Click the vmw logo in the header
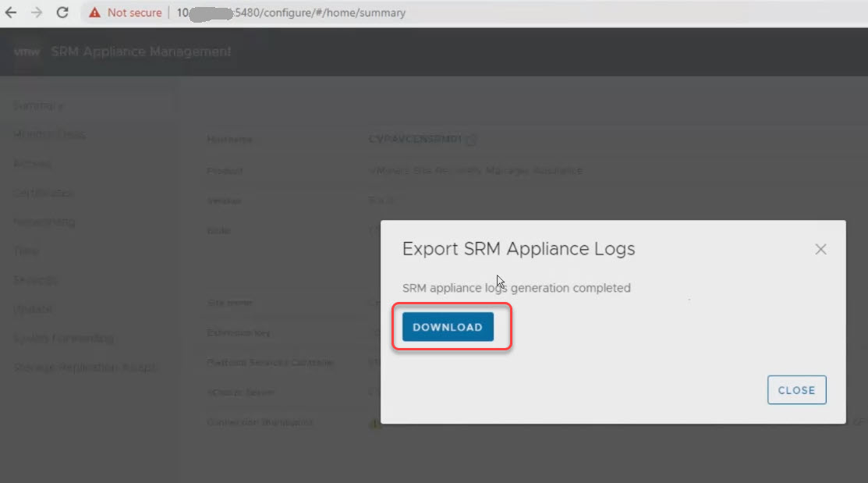Screen dimensions: 868x483 [x=27, y=52]
